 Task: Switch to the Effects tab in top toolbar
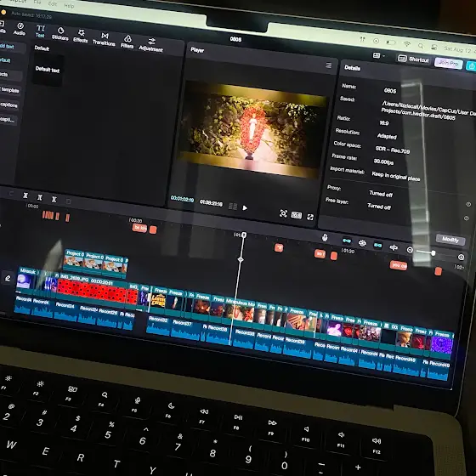click(x=81, y=36)
